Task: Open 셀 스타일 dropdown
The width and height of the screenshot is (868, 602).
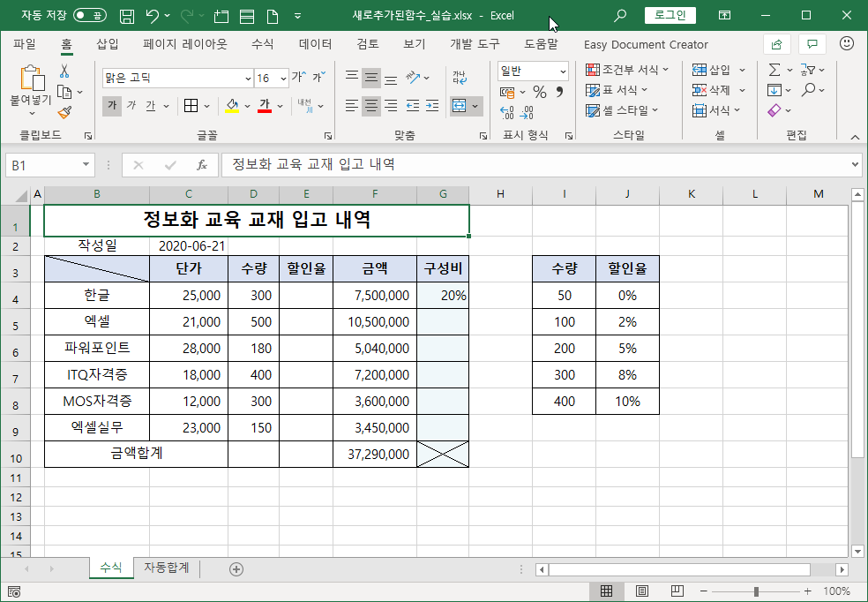Action: (x=622, y=110)
